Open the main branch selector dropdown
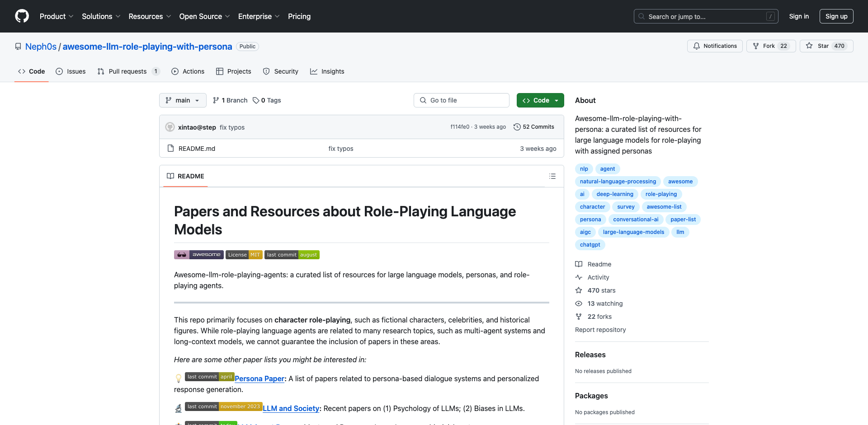Screen dimensions: 868x425 pos(183,100)
